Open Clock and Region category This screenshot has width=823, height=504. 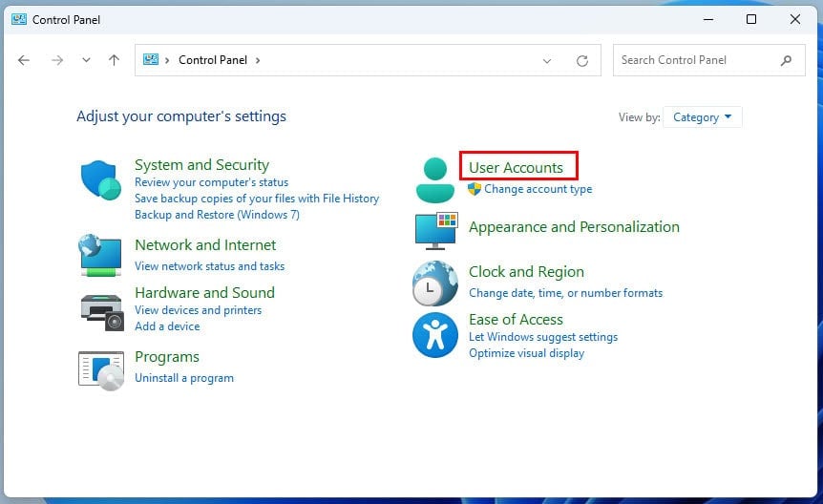pos(526,272)
